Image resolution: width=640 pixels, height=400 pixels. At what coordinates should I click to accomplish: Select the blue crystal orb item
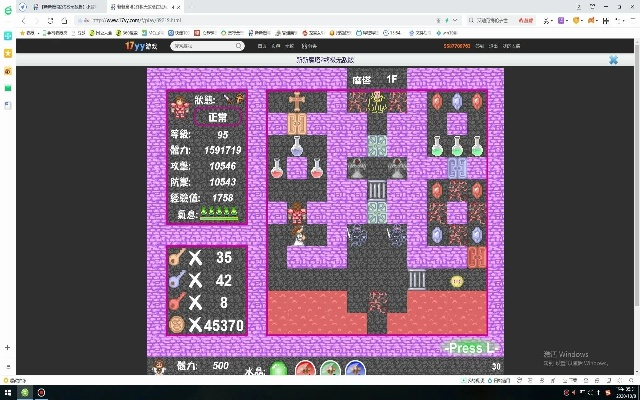[x=355, y=369]
